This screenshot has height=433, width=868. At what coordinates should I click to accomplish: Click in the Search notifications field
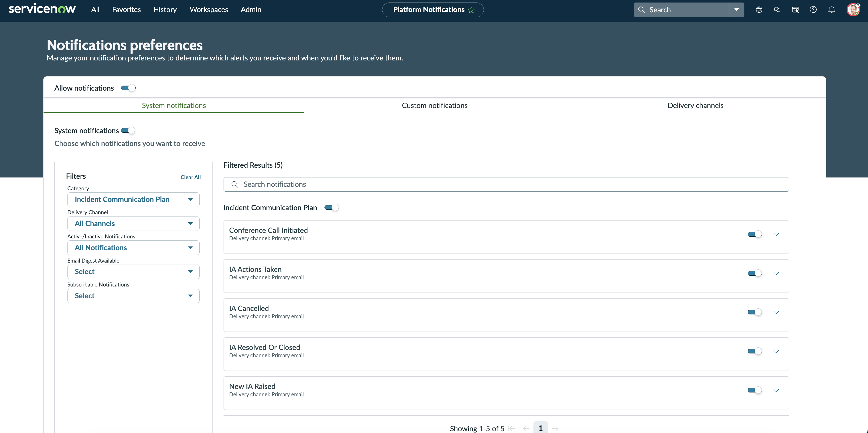pyautogui.click(x=506, y=184)
